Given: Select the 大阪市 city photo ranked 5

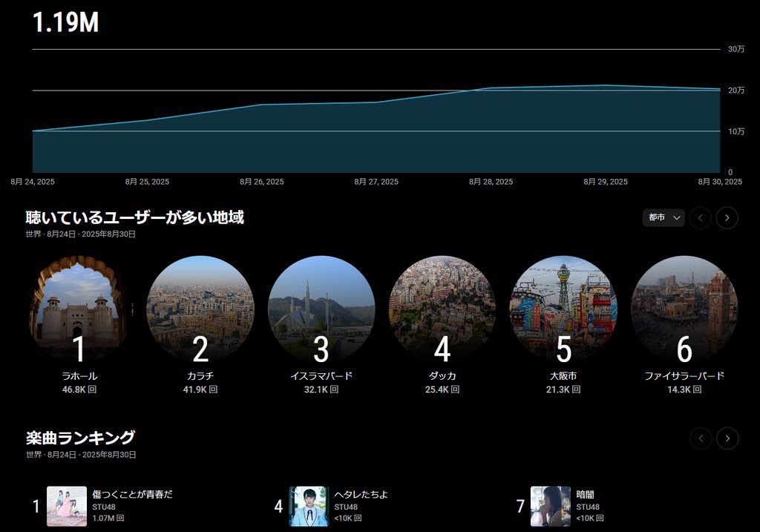Looking at the screenshot, I should point(563,309).
